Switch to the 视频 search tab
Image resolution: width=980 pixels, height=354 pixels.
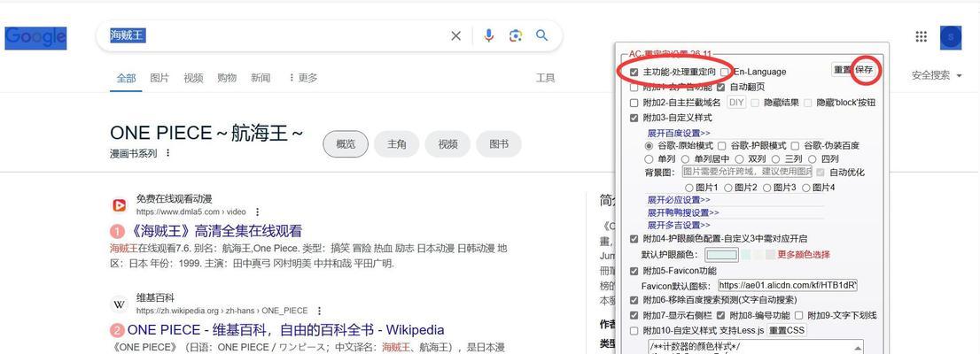click(193, 78)
